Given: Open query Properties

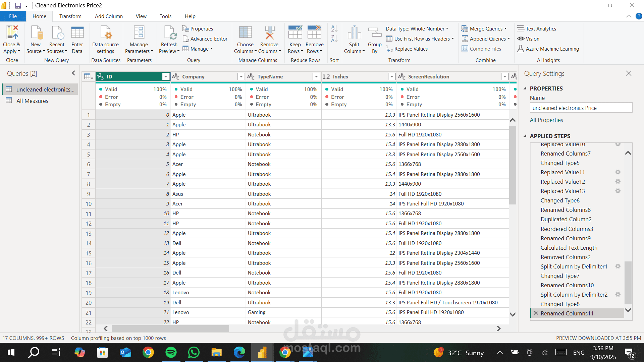Looking at the screenshot, I should point(198,29).
